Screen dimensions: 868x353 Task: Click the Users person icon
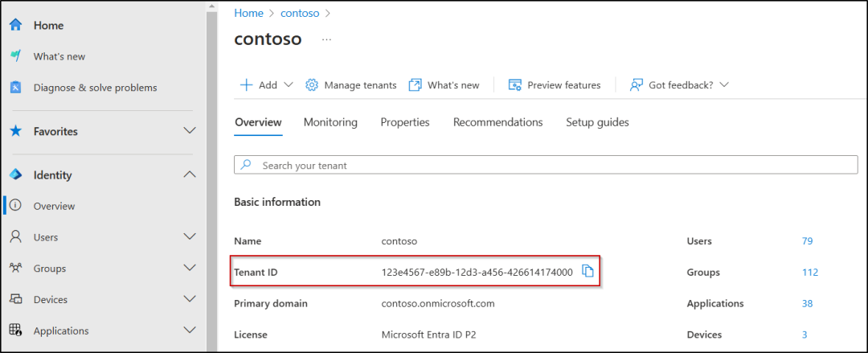15,237
